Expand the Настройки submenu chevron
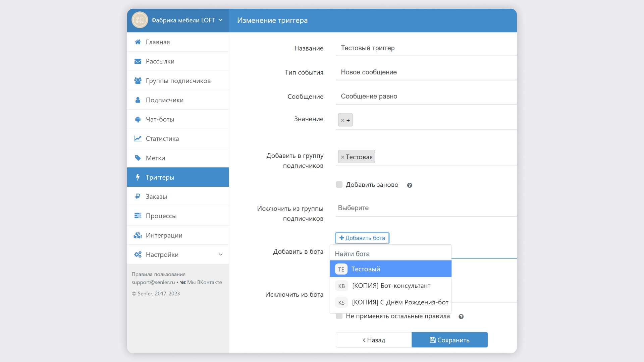The width and height of the screenshot is (644, 362). [x=221, y=254]
